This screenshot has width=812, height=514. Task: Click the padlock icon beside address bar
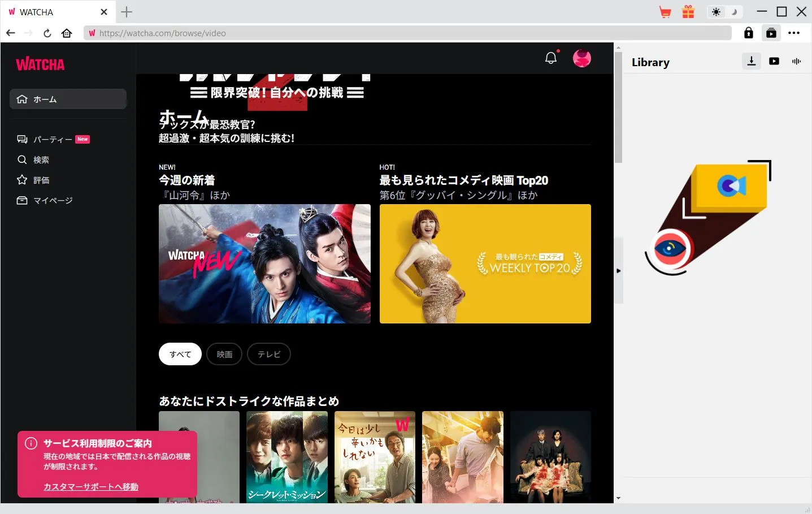748,33
